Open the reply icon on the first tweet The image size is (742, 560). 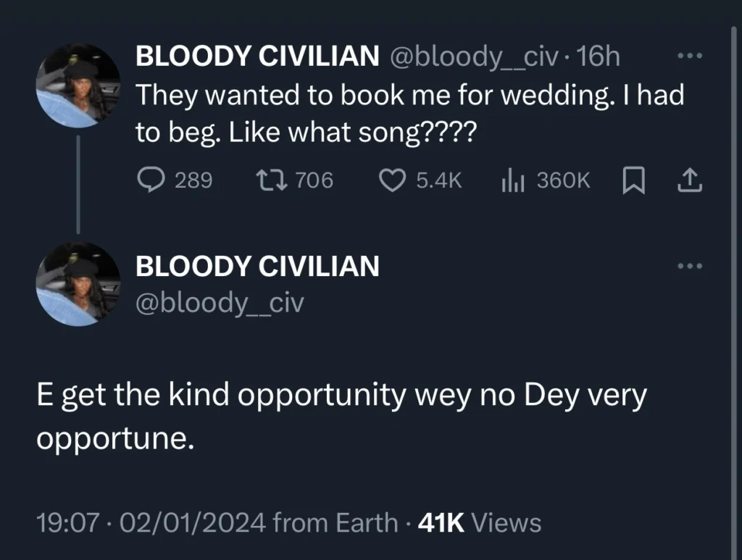click(151, 180)
